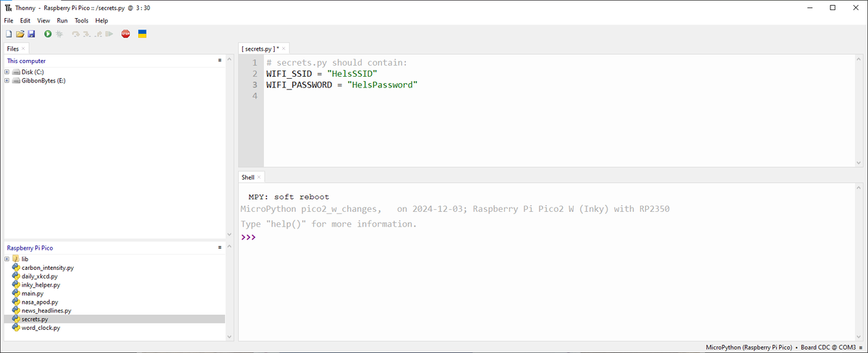
Task: Click the Ukraine flag toolbar icon
Action: pyautogui.click(x=142, y=34)
